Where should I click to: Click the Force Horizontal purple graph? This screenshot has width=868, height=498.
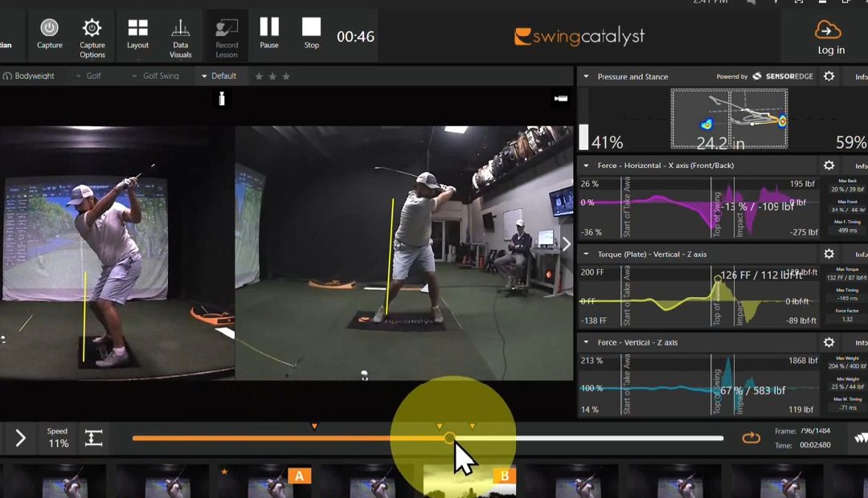coord(700,207)
